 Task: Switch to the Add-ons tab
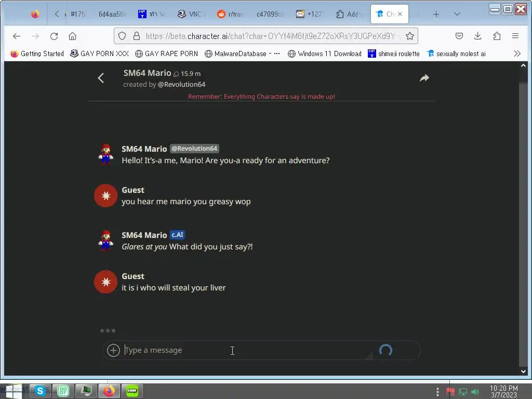[350, 14]
